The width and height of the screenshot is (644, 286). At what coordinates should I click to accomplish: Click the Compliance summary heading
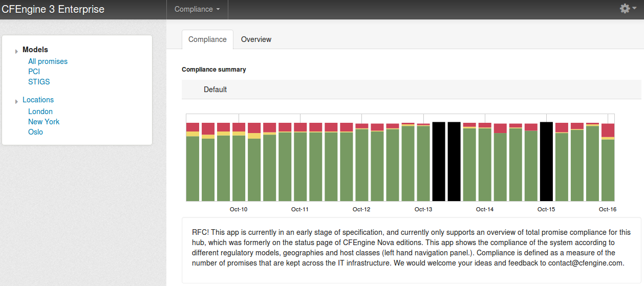coord(214,70)
